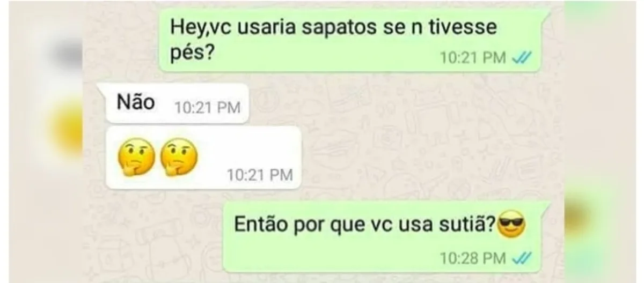Tap 10:21 PM timestamp on first green message
The height and width of the screenshot is (283, 644).
point(473,58)
